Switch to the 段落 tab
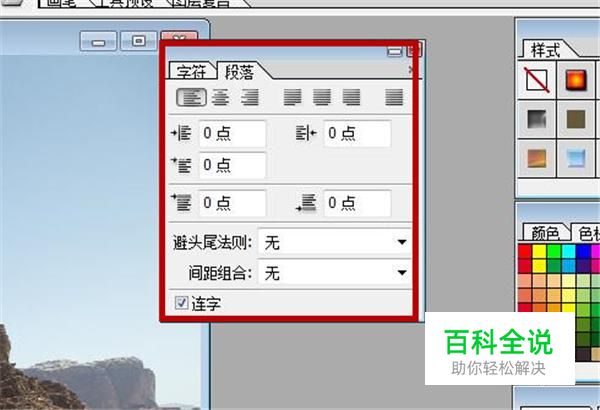Image resolution: width=600 pixels, height=410 pixels. [x=240, y=71]
